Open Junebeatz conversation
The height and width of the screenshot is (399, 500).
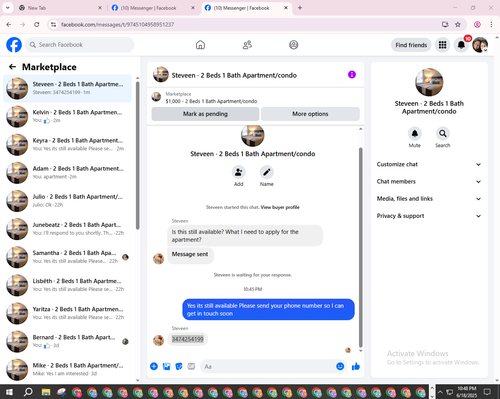pyautogui.click(x=68, y=229)
